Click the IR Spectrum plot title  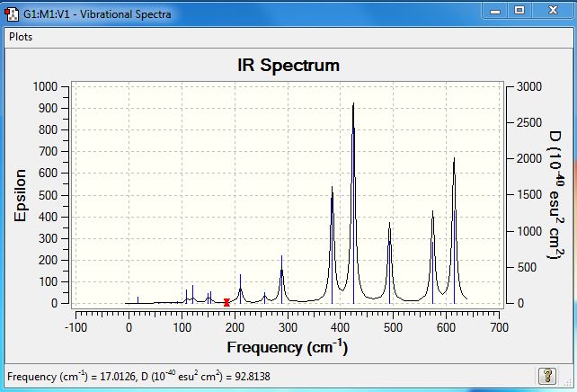click(x=288, y=66)
